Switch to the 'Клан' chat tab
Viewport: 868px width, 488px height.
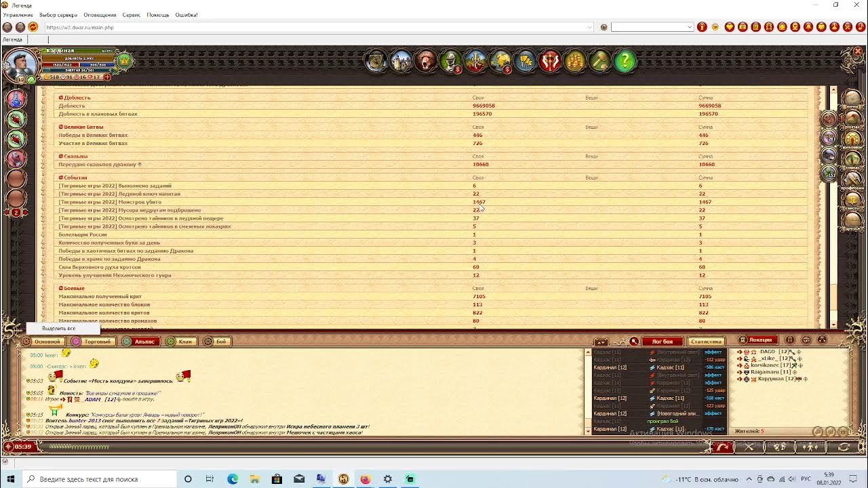click(x=181, y=342)
